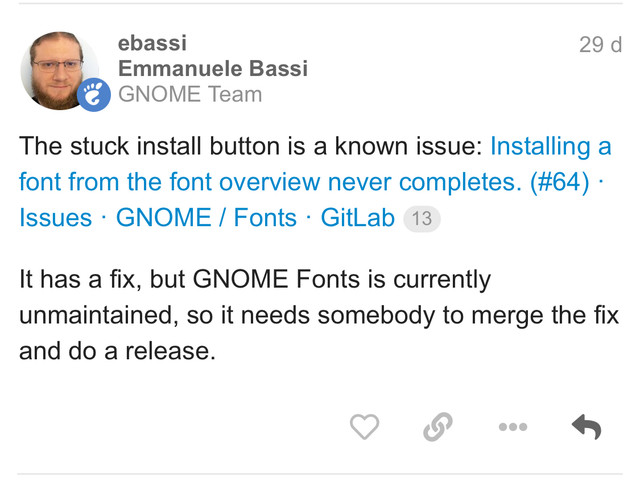
Task: Show more post actions via ellipsis icon
Action: point(513,427)
